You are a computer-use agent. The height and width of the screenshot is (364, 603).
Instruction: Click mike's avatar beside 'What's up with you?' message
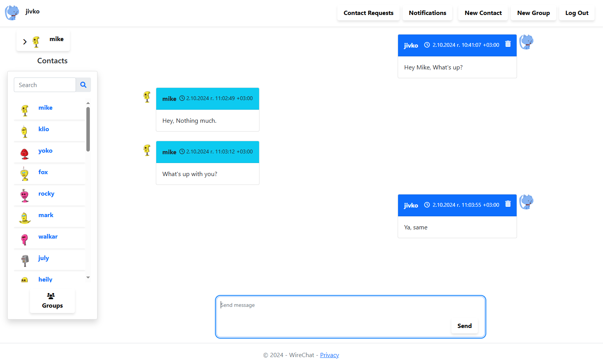click(147, 150)
